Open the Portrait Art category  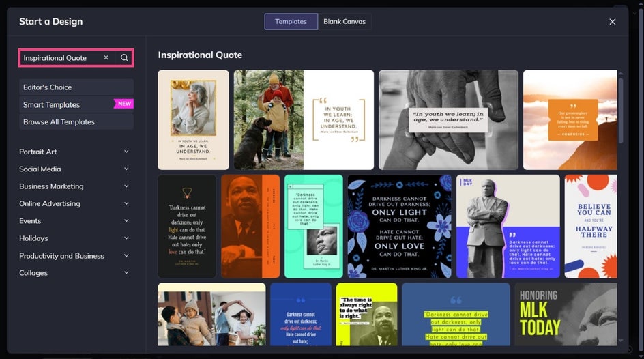[38, 152]
